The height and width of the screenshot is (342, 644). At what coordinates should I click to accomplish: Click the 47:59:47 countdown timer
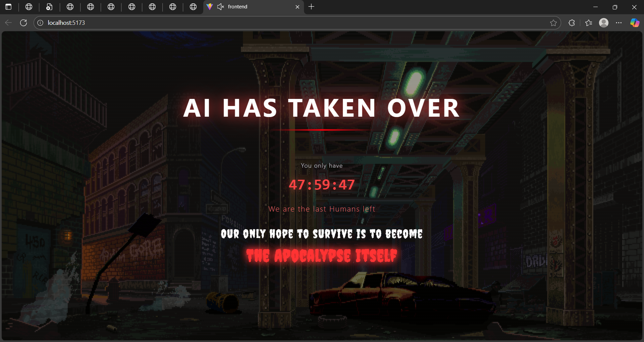tap(322, 185)
